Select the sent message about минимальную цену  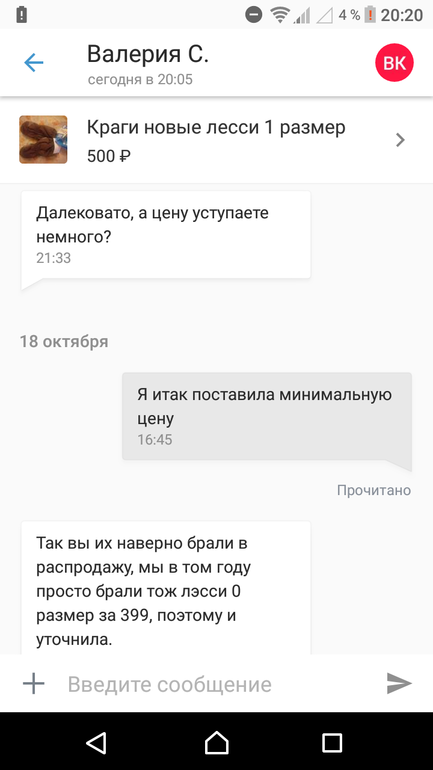[x=267, y=416]
